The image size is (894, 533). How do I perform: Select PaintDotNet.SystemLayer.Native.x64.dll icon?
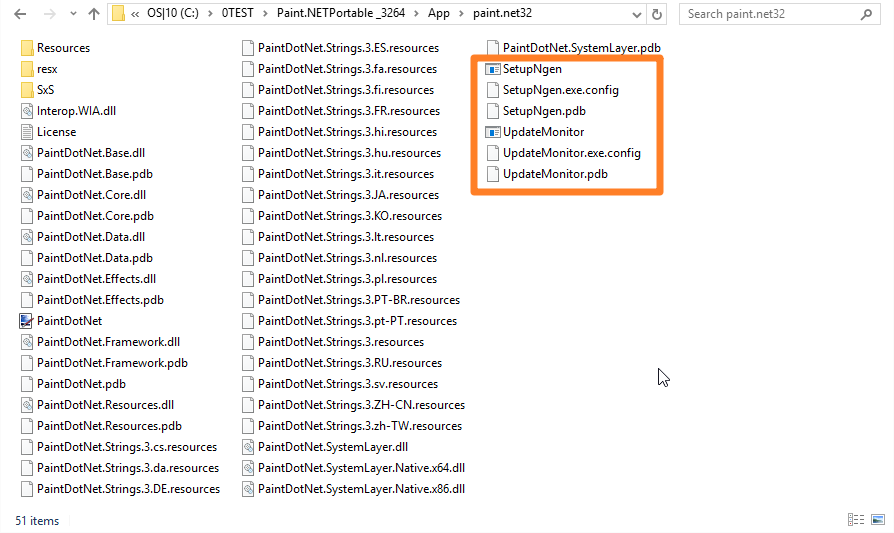click(x=248, y=468)
